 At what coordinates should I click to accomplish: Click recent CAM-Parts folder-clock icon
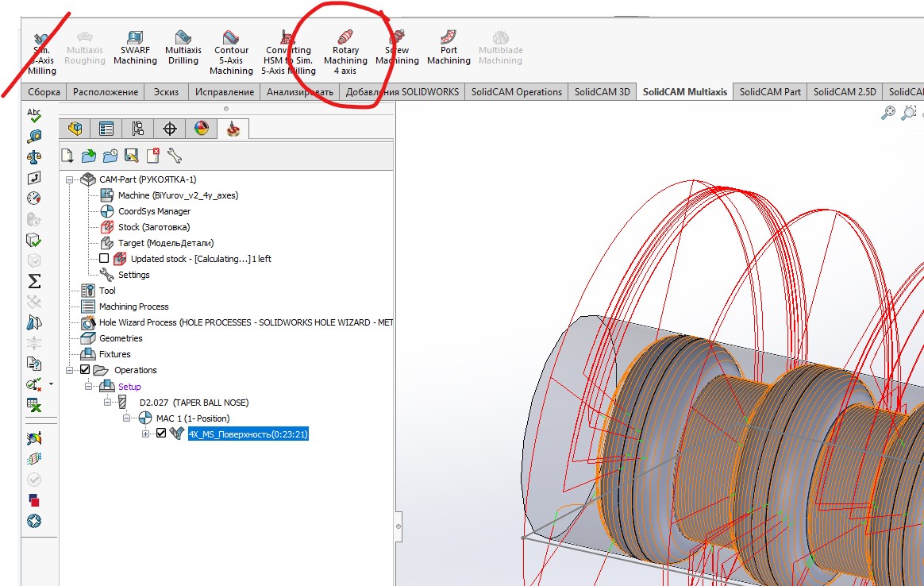(110, 156)
